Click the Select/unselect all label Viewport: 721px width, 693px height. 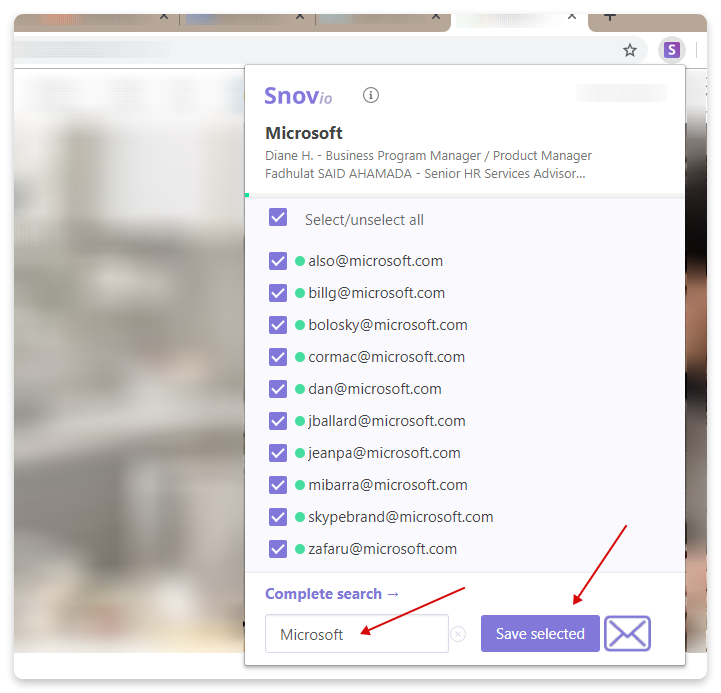(x=364, y=220)
